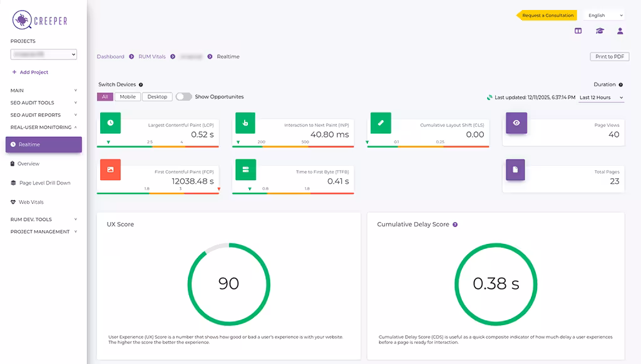Open the Web Vitals heart icon

13,201
